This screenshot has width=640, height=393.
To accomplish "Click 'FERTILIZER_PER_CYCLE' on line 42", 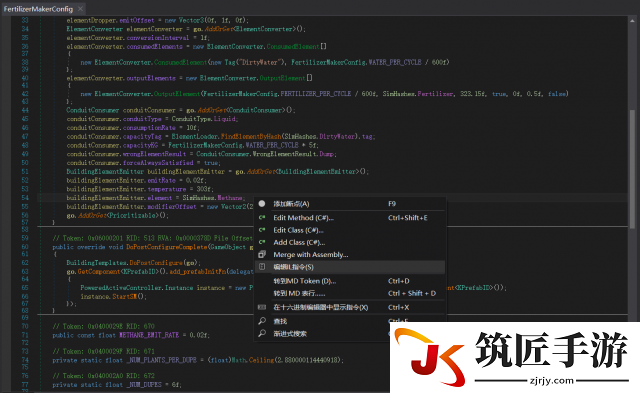I will coord(316,94).
